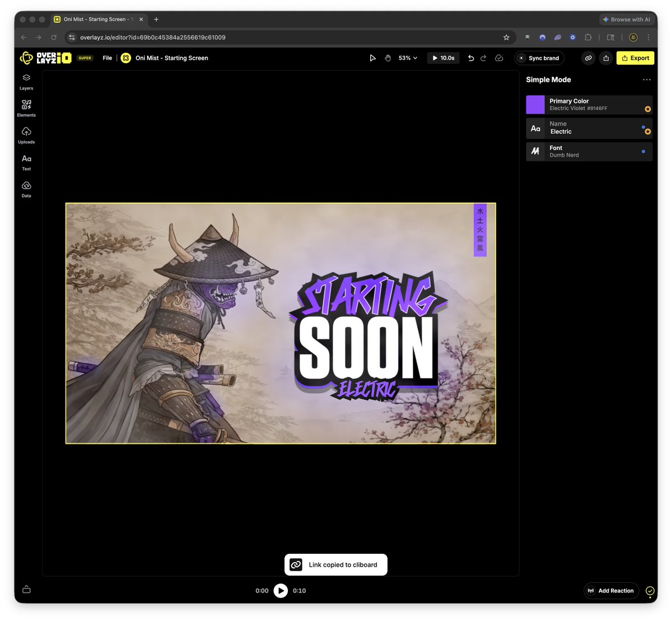Click the SUPER plan badge
Image resolution: width=672 pixels, height=621 pixels.
85,58
